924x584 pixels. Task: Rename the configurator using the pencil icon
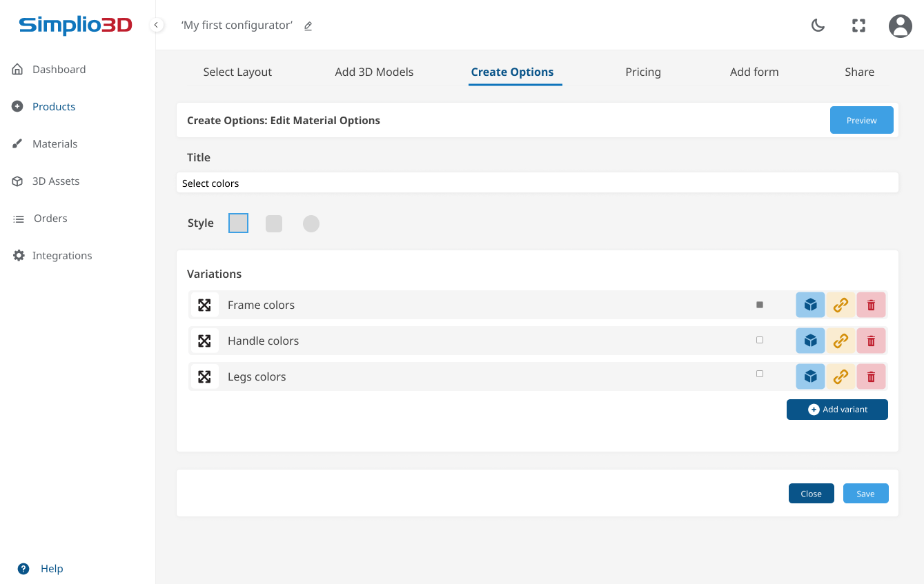point(308,26)
